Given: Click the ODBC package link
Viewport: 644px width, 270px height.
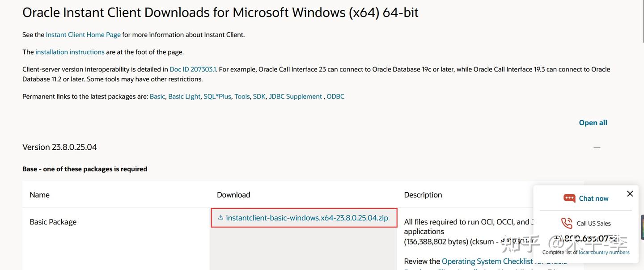Looking at the screenshot, I should coord(335,96).
